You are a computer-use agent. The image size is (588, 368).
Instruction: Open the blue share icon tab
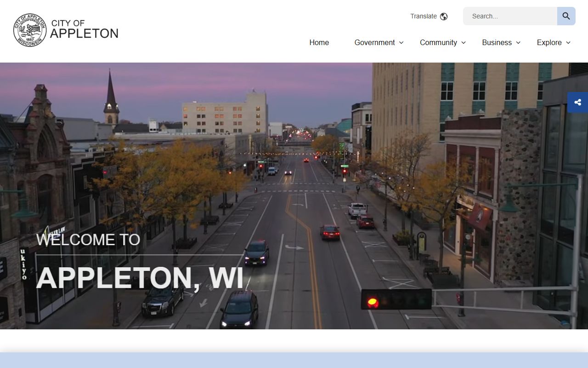(577, 102)
